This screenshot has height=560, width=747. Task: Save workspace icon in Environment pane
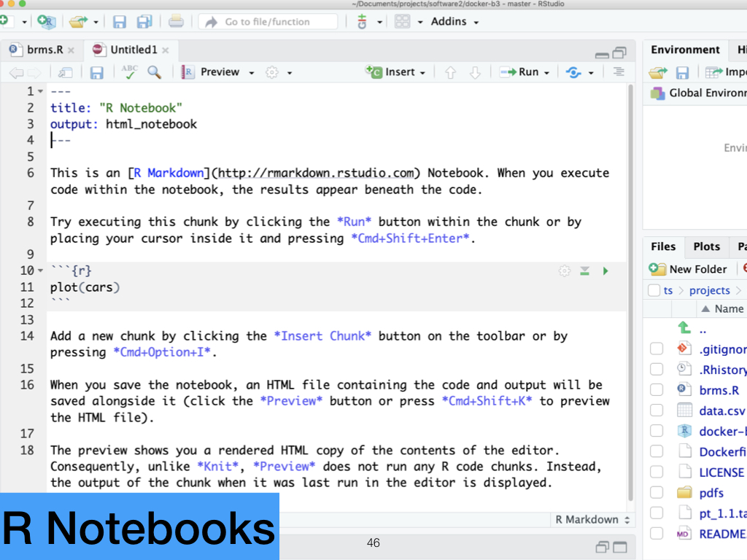point(682,72)
